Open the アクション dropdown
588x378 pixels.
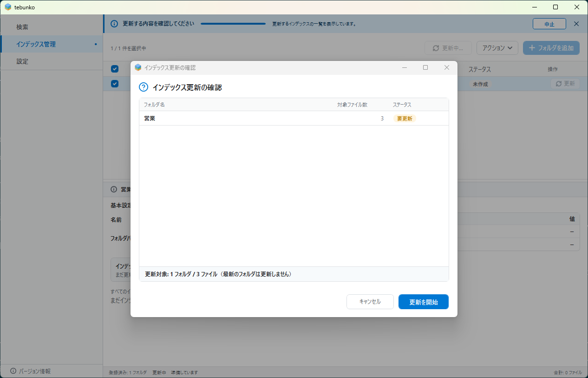point(497,48)
